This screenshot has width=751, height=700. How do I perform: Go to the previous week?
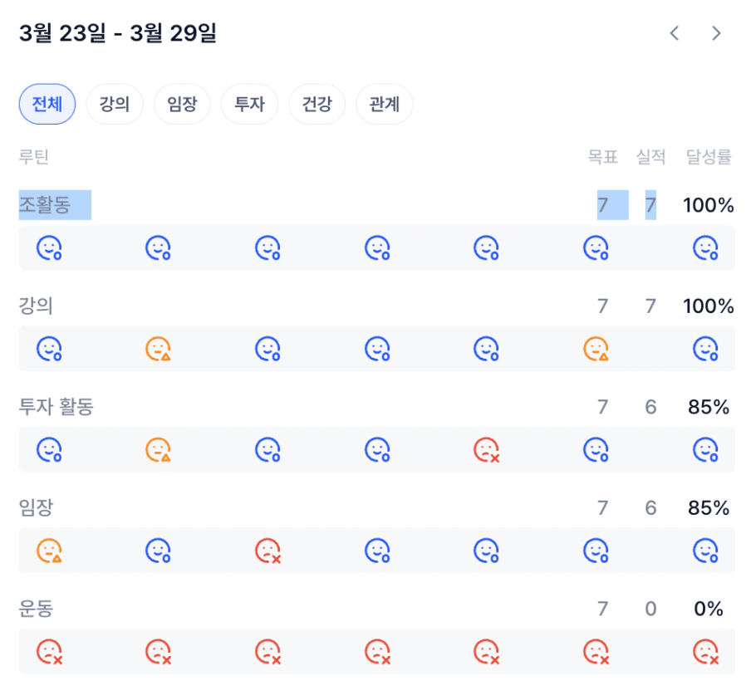(x=675, y=33)
